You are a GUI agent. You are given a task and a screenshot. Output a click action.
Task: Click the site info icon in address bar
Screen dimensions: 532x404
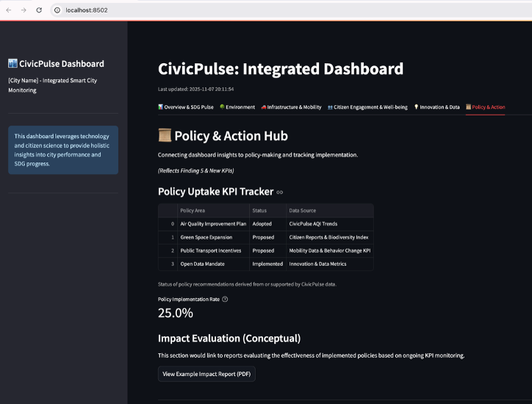click(57, 10)
